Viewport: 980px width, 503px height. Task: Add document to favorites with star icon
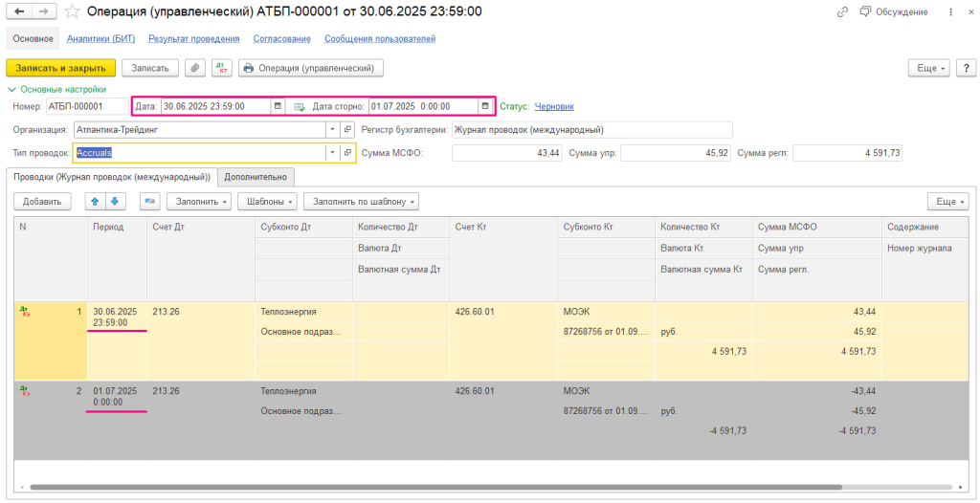[x=72, y=11]
